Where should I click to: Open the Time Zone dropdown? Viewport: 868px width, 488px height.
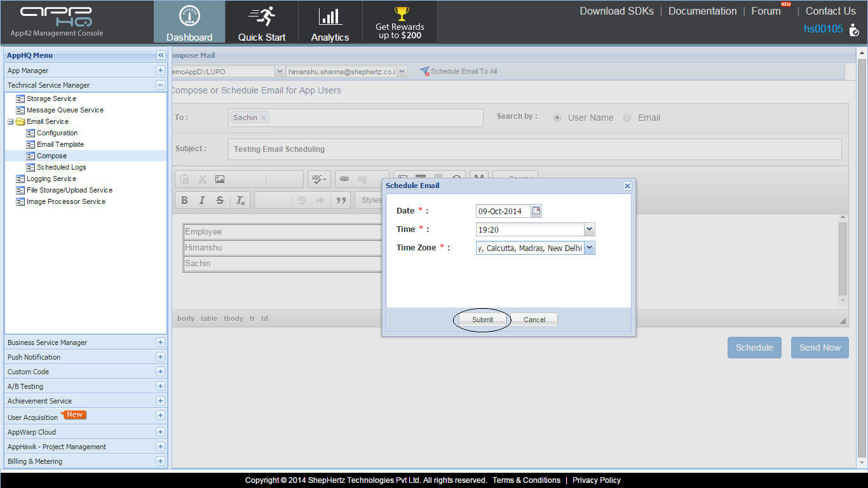click(589, 248)
